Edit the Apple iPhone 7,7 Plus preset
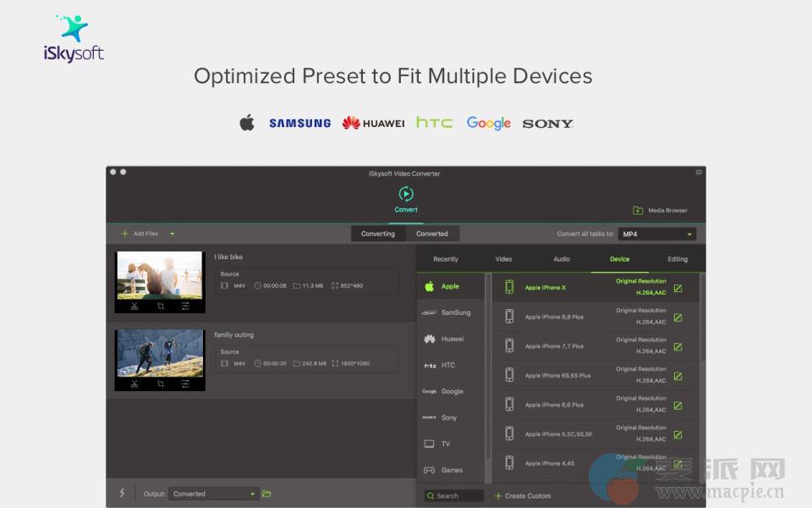Screen dimensions: 812x508 pos(678,346)
